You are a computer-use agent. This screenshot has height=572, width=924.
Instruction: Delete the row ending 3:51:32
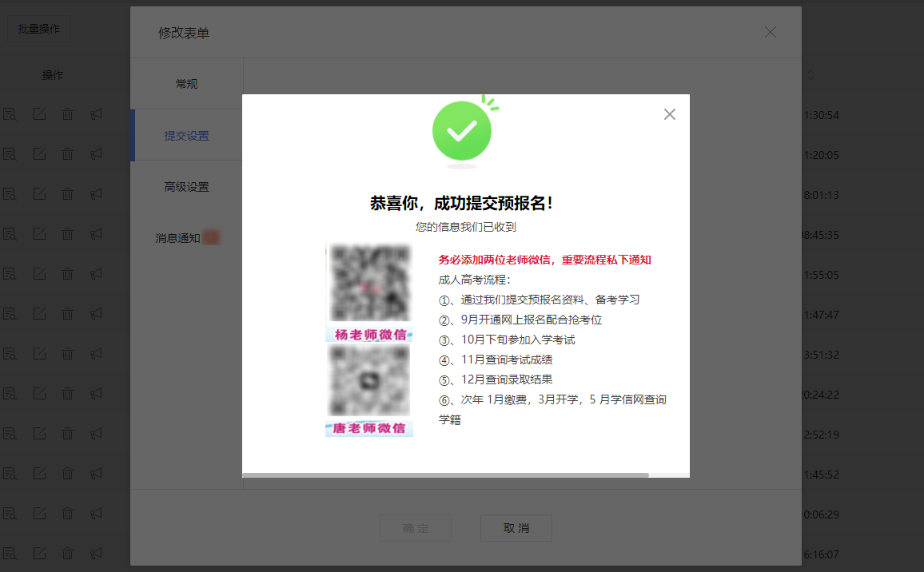click(x=68, y=354)
